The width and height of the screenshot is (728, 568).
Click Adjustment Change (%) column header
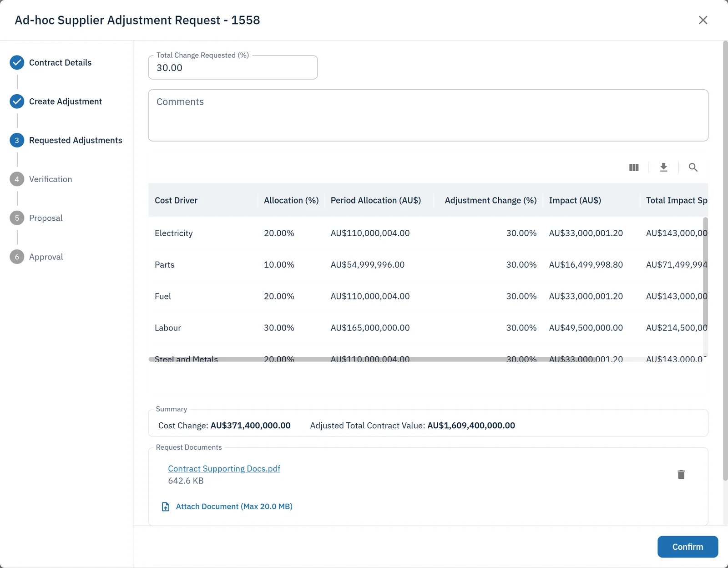[490, 200]
